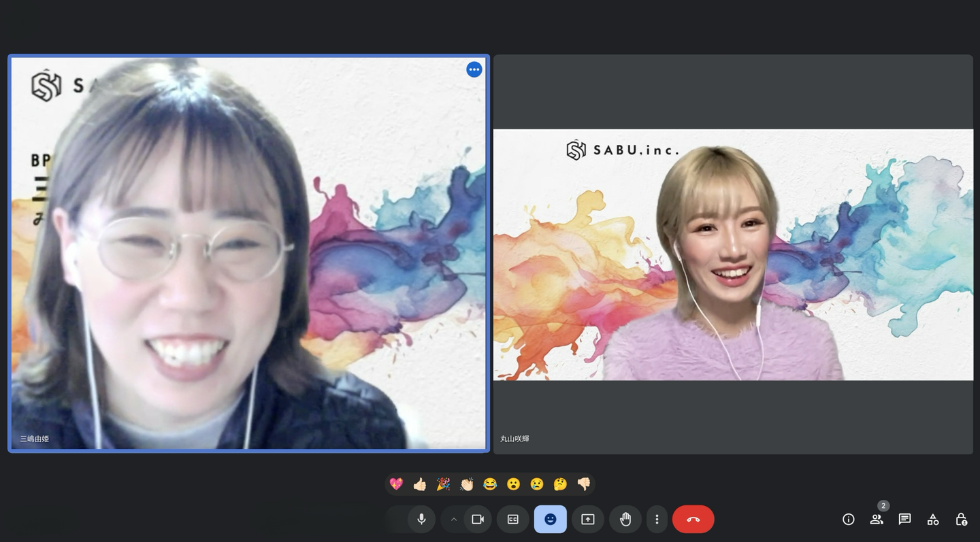Image resolution: width=980 pixels, height=542 pixels.
Task: Open more options in the call toolbar
Action: pyautogui.click(x=657, y=520)
